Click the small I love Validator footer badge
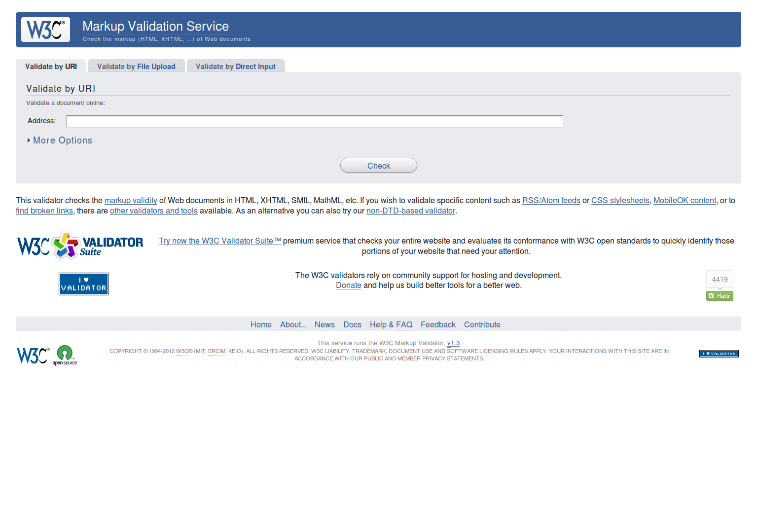 [719, 354]
